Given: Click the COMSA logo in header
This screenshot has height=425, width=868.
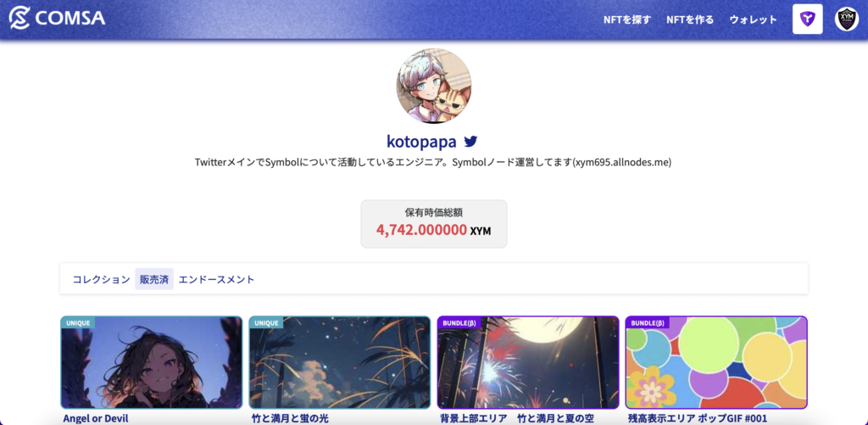Looking at the screenshot, I should pyautogui.click(x=57, y=19).
